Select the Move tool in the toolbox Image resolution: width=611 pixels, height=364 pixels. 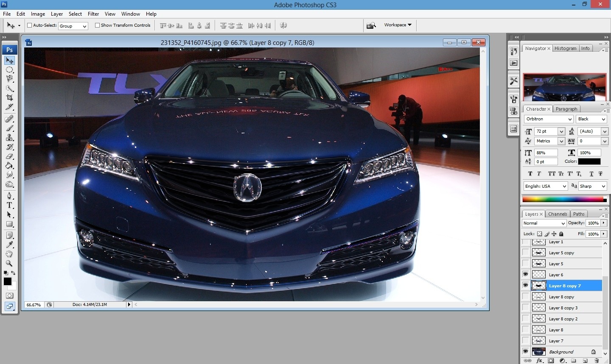[9, 61]
